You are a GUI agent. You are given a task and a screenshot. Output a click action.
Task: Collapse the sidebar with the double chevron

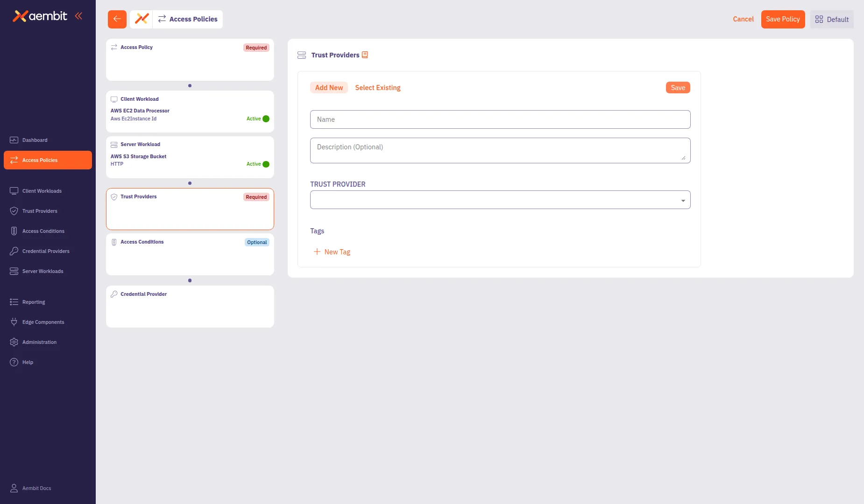click(78, 15)
